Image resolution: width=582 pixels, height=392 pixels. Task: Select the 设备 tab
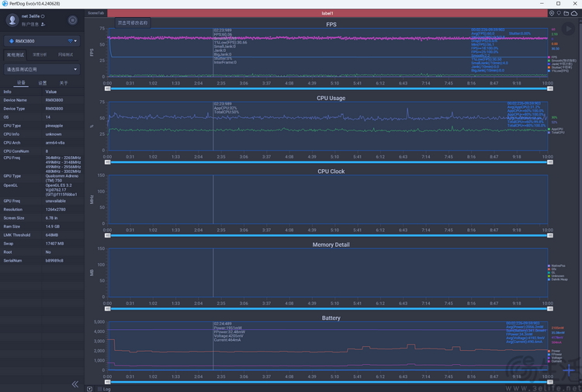coord(21,83)
